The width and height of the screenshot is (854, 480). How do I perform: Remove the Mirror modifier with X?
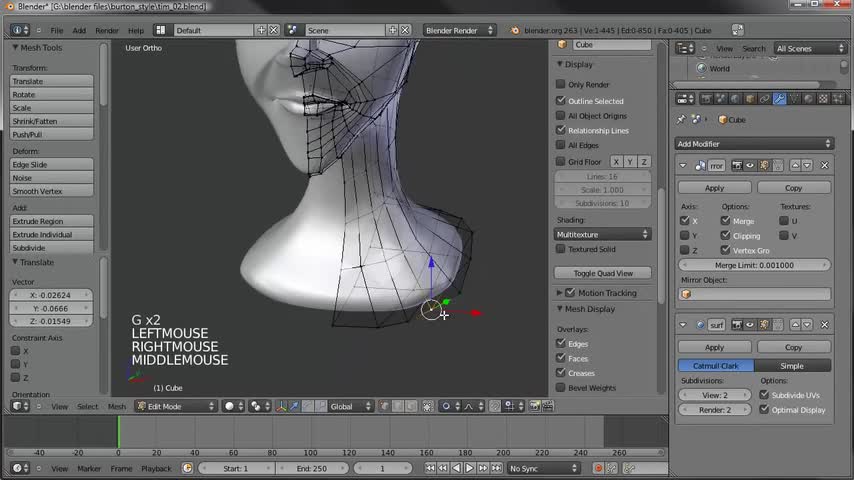point(825,165)
